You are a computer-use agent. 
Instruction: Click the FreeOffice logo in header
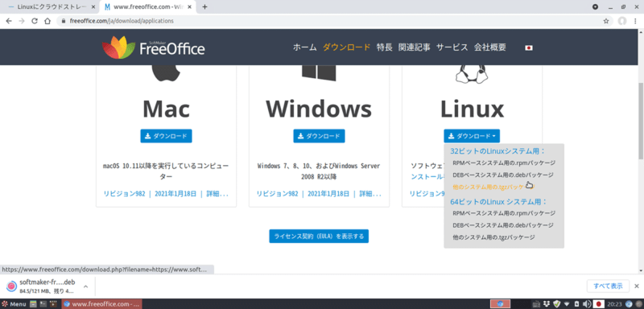tap(154, 48)
